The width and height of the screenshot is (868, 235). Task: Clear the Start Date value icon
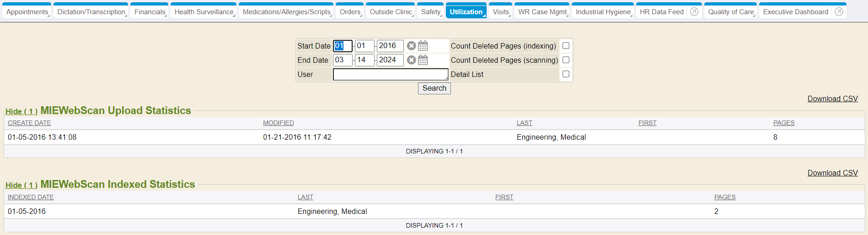tap(411, 46)
